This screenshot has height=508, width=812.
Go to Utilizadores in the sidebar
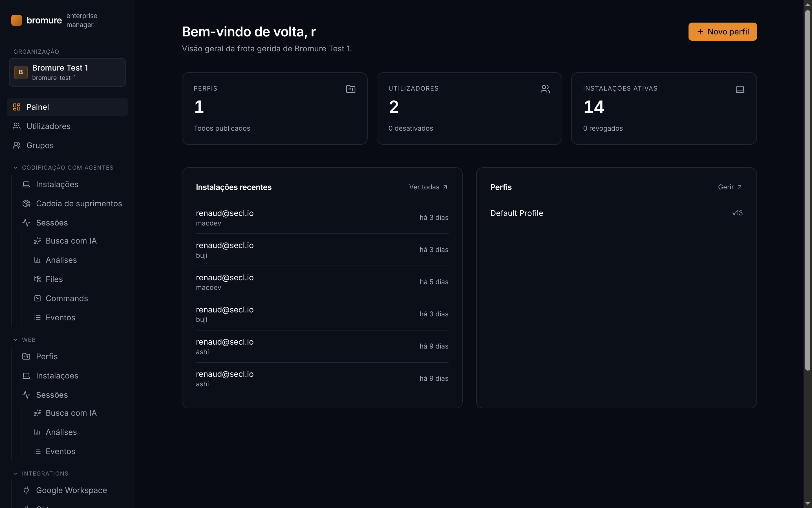pyautogui.click(x=67, y=126)
